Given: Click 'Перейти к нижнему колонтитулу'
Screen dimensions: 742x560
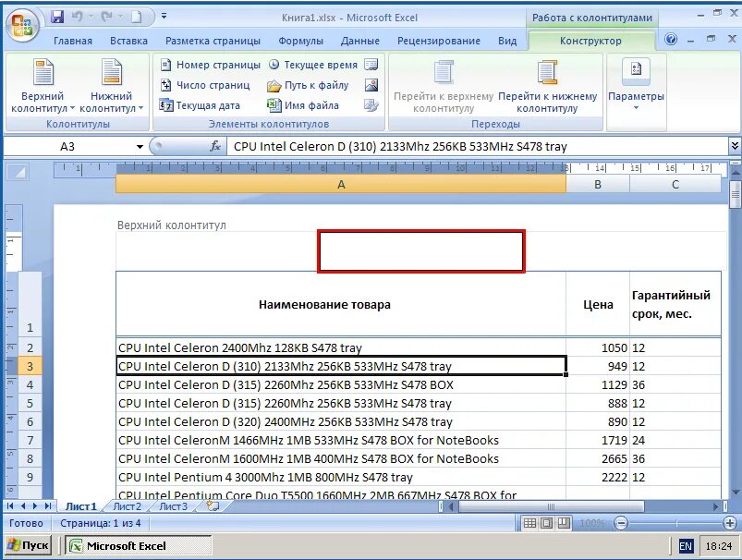Looking at the screenshot, I should pyautogui.click(x=548, y=87).
